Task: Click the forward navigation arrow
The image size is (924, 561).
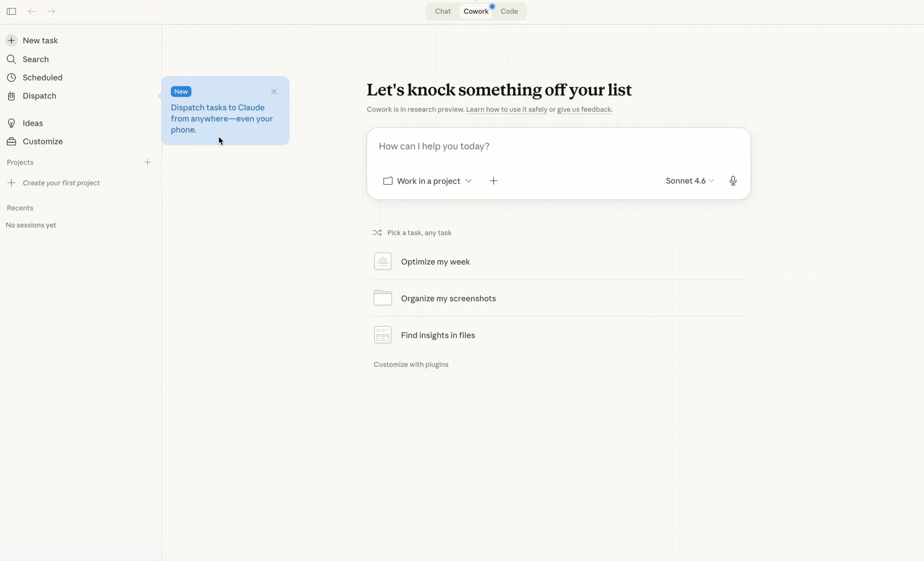Action: click(51, 11)
